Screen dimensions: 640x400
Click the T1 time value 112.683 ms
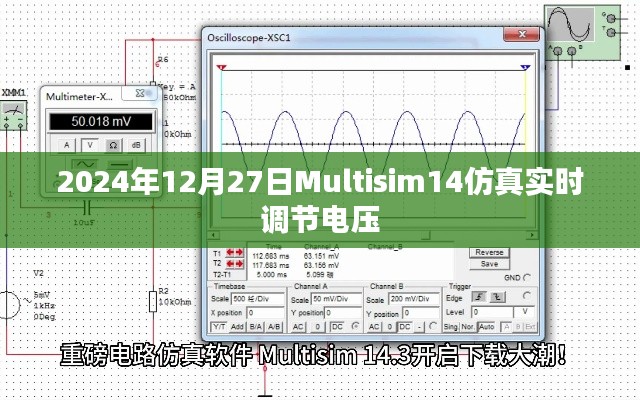(271, 256)
